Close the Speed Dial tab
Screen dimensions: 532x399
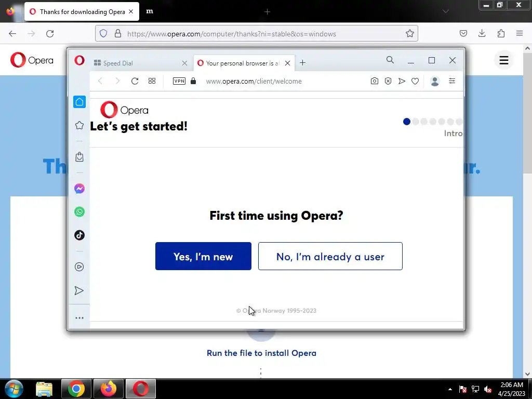[x=184, y=63]
